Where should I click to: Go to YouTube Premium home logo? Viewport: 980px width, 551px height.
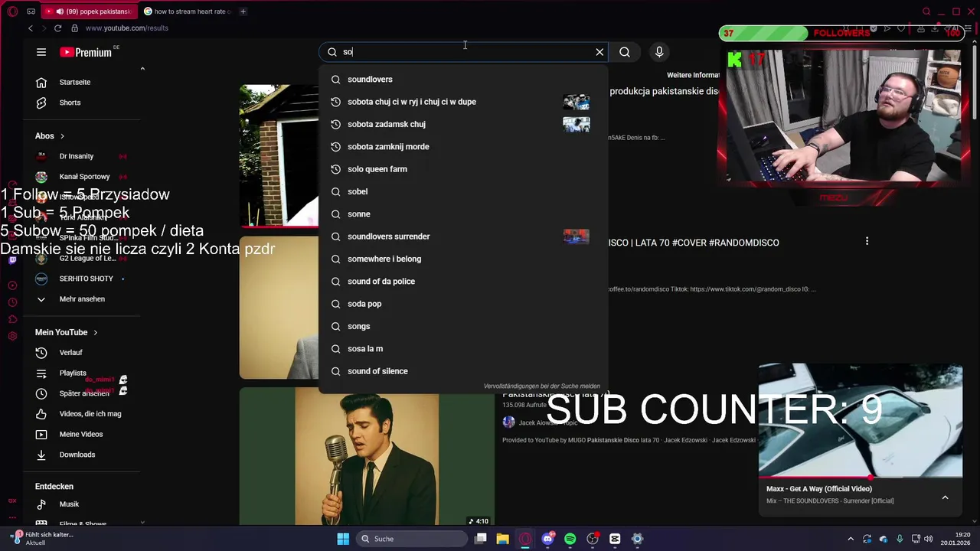pos(86,52)
